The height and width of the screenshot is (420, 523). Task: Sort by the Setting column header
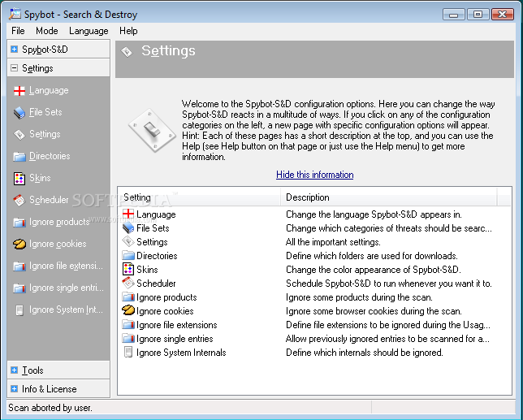point(200,197)
